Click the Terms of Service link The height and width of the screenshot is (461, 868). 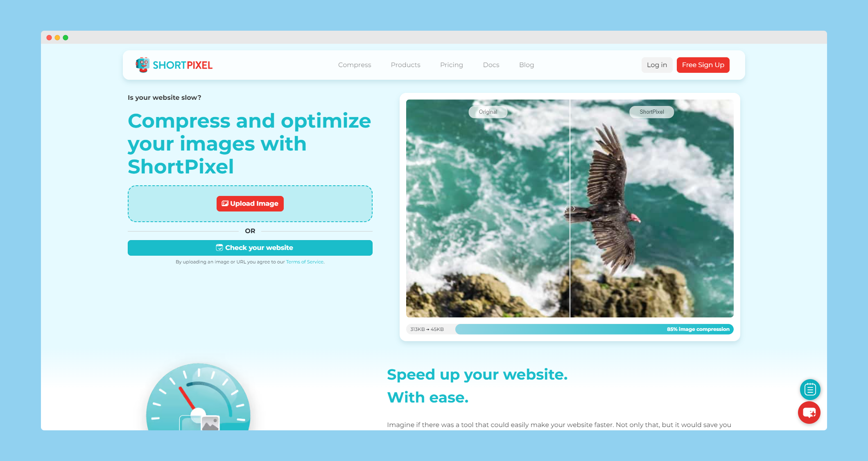click(304, 261)
